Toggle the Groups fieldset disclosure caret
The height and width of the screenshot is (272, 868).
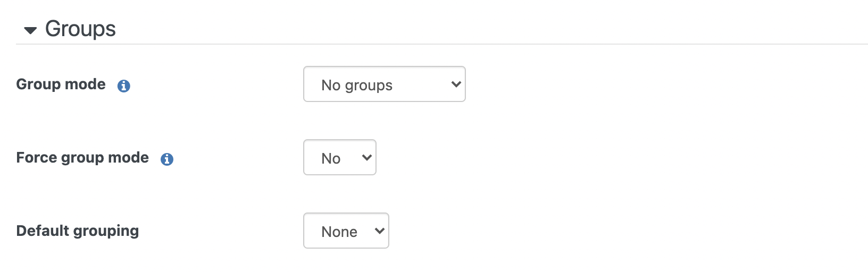point(31,31)
